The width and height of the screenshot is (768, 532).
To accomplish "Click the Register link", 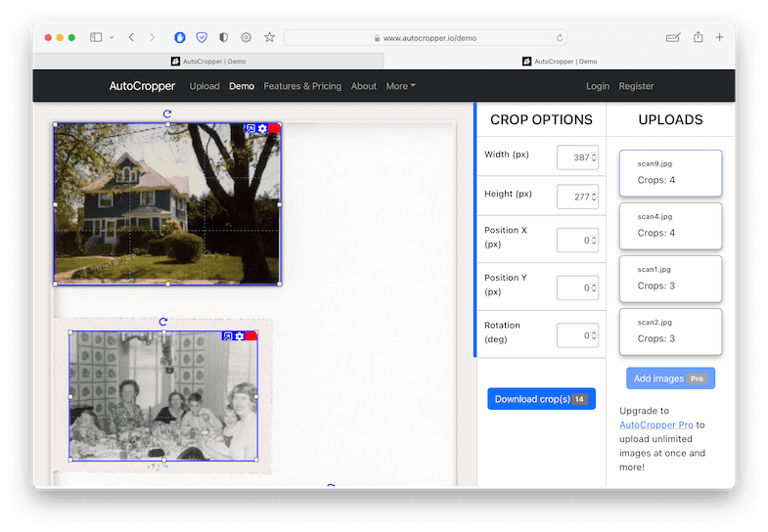I will (636, 86).
